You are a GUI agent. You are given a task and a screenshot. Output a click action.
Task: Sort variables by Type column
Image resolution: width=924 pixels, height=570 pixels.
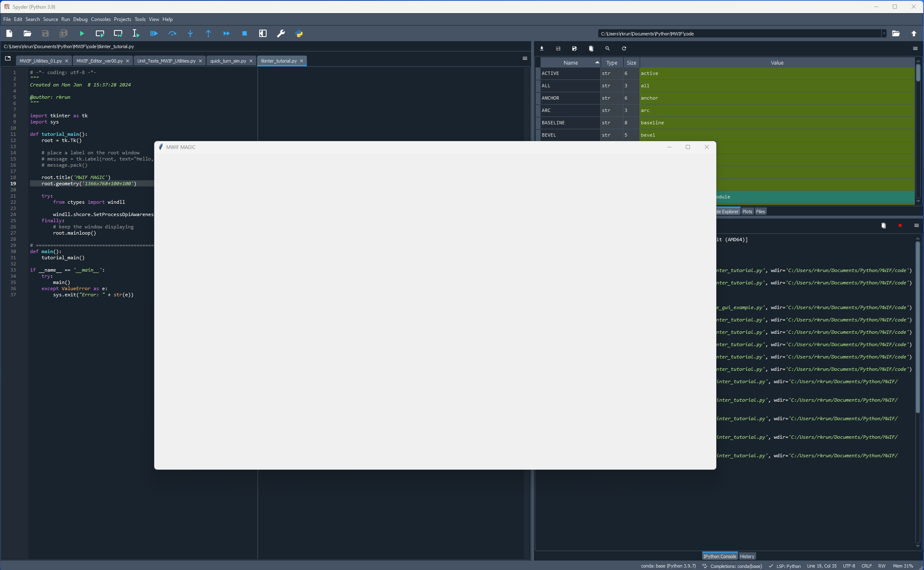612,63
